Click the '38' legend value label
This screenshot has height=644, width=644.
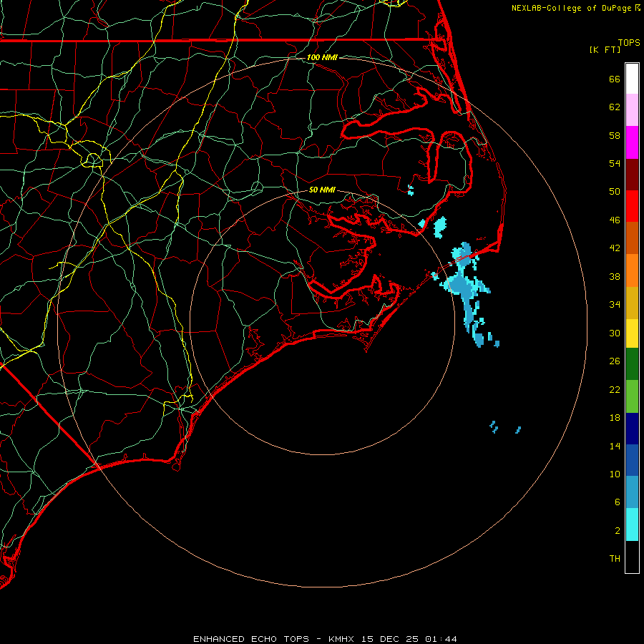(615, 276)
